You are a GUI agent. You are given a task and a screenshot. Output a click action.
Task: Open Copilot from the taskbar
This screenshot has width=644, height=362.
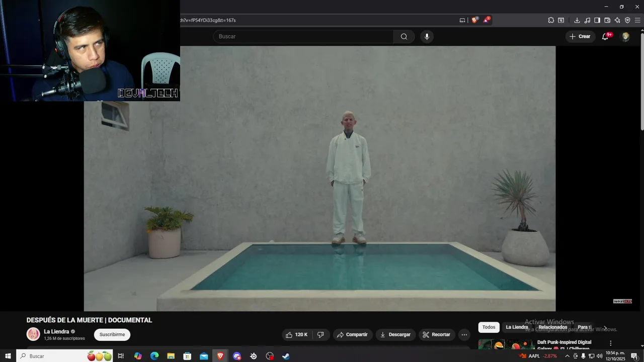coord(138,356)
